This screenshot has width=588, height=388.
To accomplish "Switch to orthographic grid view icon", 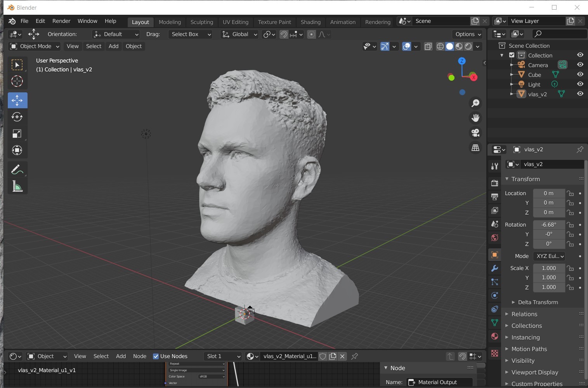I will point(475,148).
